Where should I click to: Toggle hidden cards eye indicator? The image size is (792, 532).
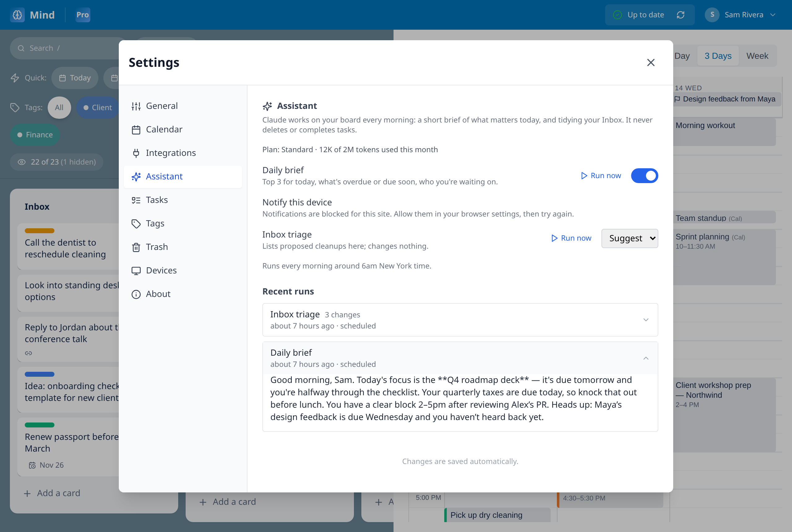click(x=21, y=162)
